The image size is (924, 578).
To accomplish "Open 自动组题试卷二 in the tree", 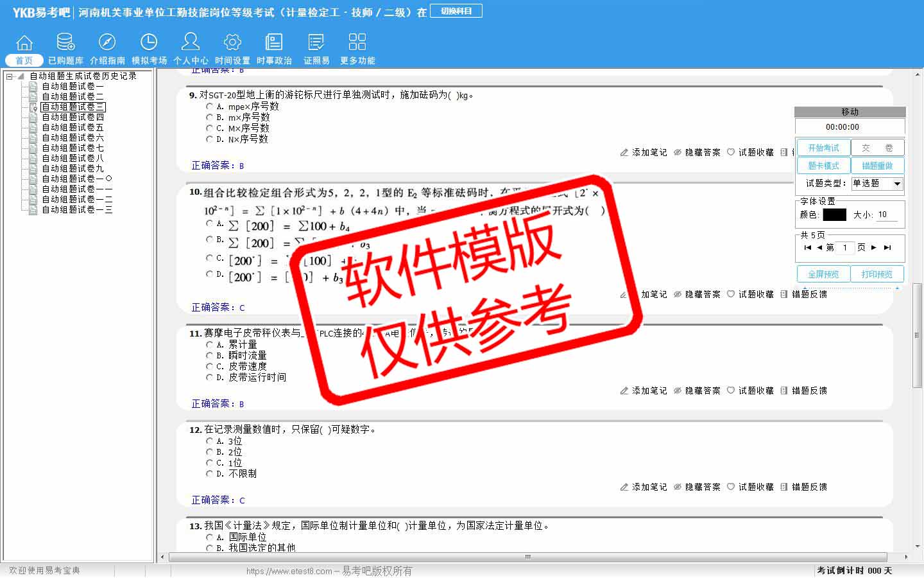I will coord(73,97).
